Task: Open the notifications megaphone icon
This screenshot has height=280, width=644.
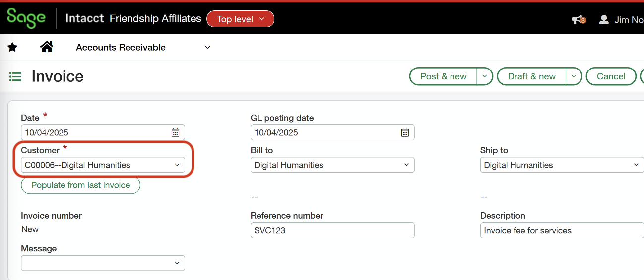Action: point(578,20)
